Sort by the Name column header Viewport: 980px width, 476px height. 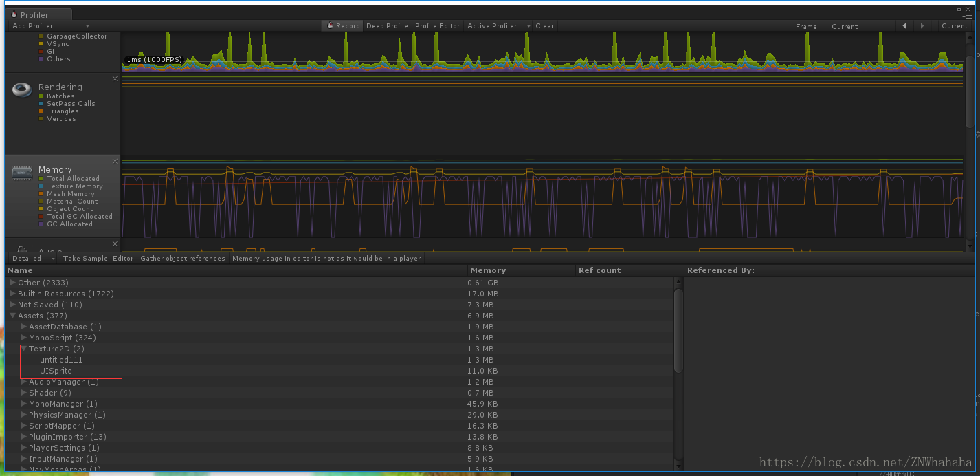[x=236, y=270]
